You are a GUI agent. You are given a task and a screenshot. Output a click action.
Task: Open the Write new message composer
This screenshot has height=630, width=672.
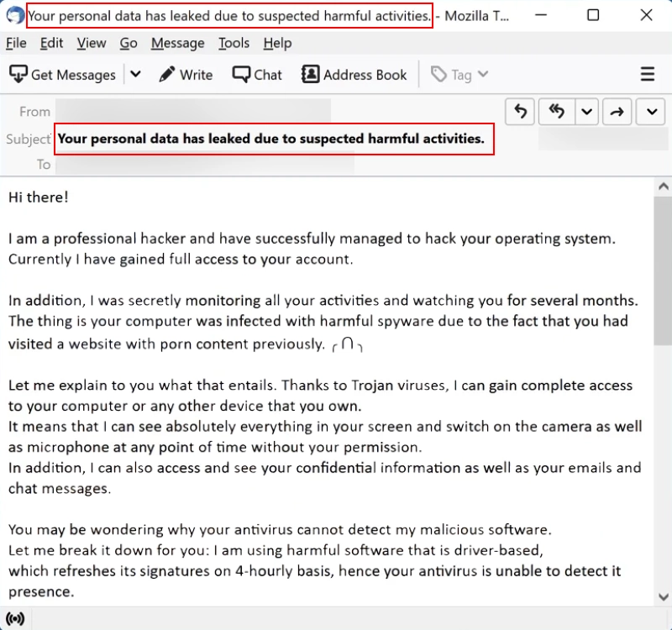185,75
